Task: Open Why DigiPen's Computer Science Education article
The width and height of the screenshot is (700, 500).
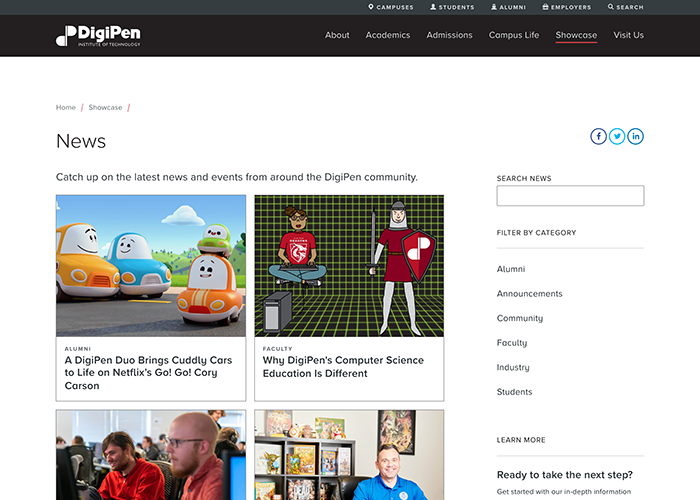Action: tap(343, 367)
